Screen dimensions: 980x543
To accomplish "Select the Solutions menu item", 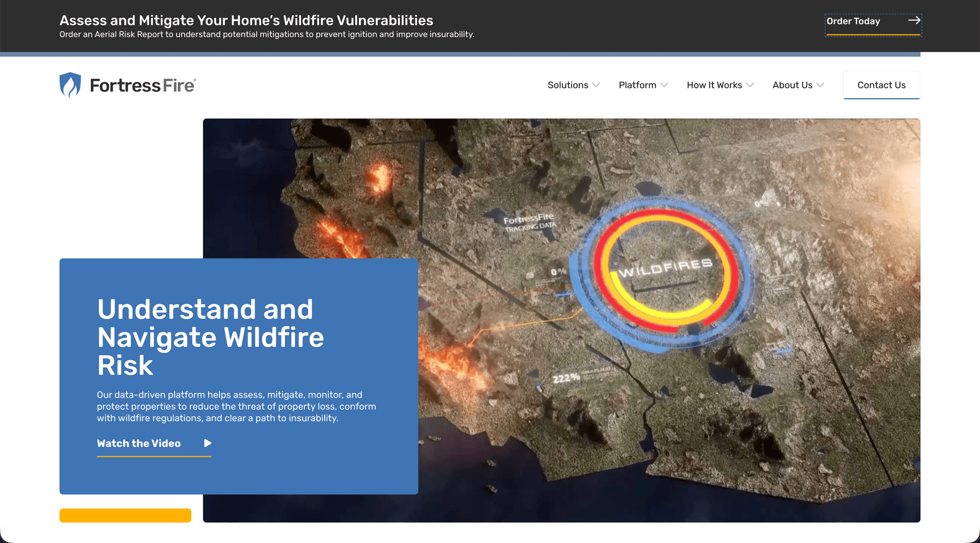I will point(567,85).
